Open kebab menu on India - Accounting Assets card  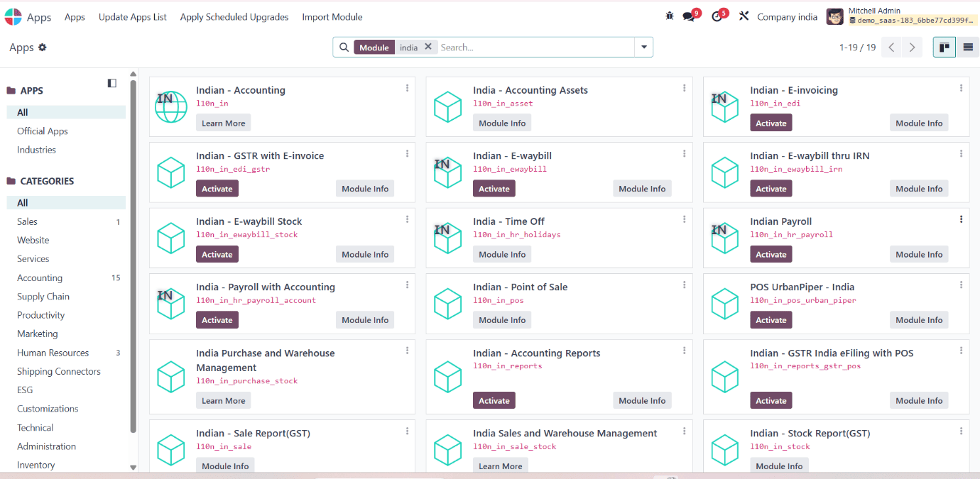coord(684,88)
